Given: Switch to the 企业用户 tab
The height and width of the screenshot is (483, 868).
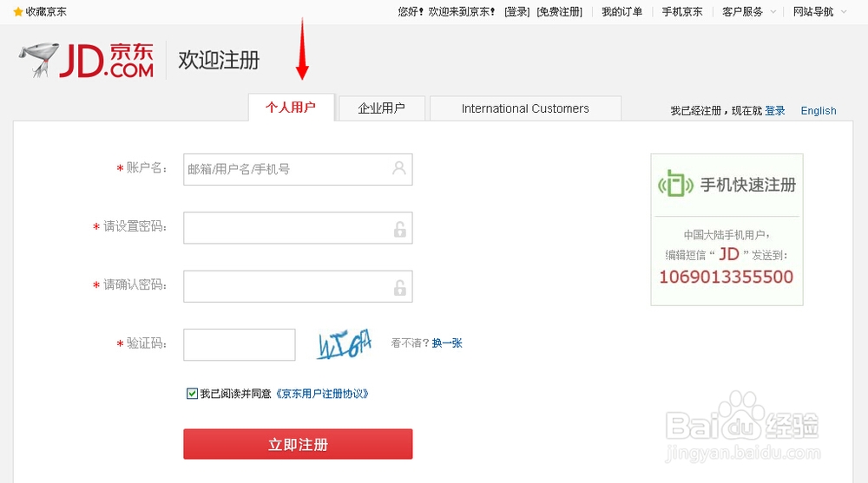Looking at the screenshot, I should [x=381, y=108].
